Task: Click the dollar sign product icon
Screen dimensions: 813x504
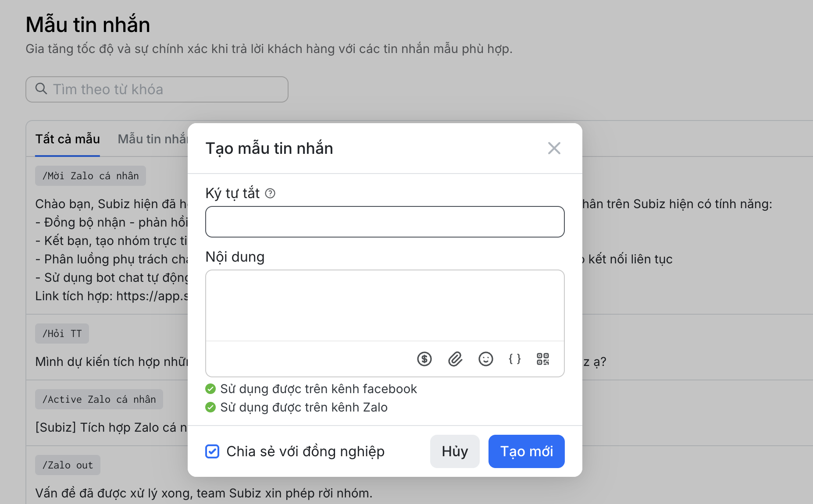Action: click(x=424, y=359)
